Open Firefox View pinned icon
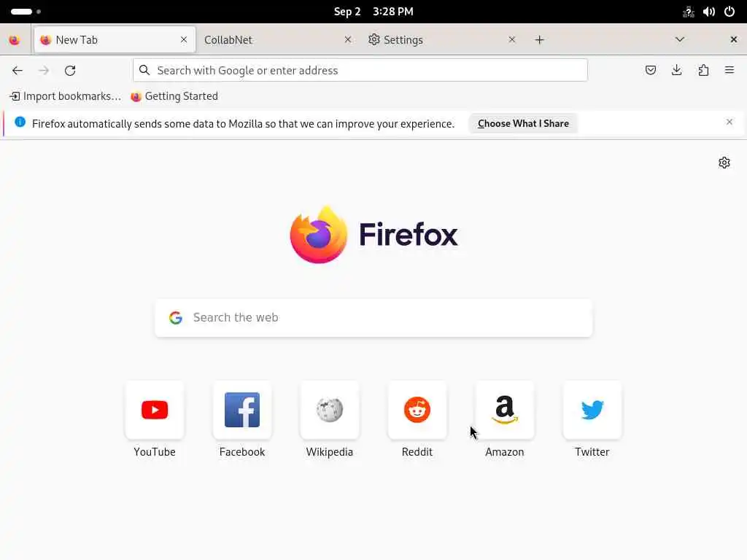This screenshot has width=747, height=560. tap(15, 40)
